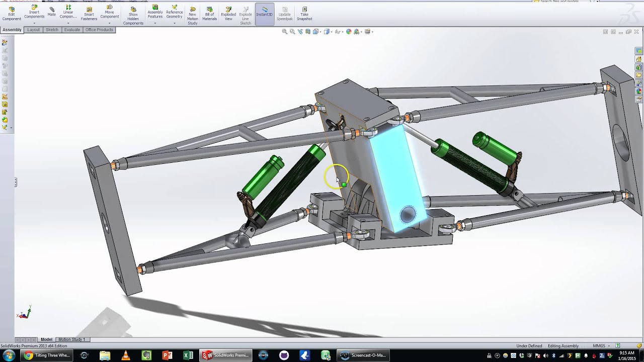Viewport: 644px width, 362px height.
Task: Choose Linear Component Pattern tool
Action: tap(68, 13)
